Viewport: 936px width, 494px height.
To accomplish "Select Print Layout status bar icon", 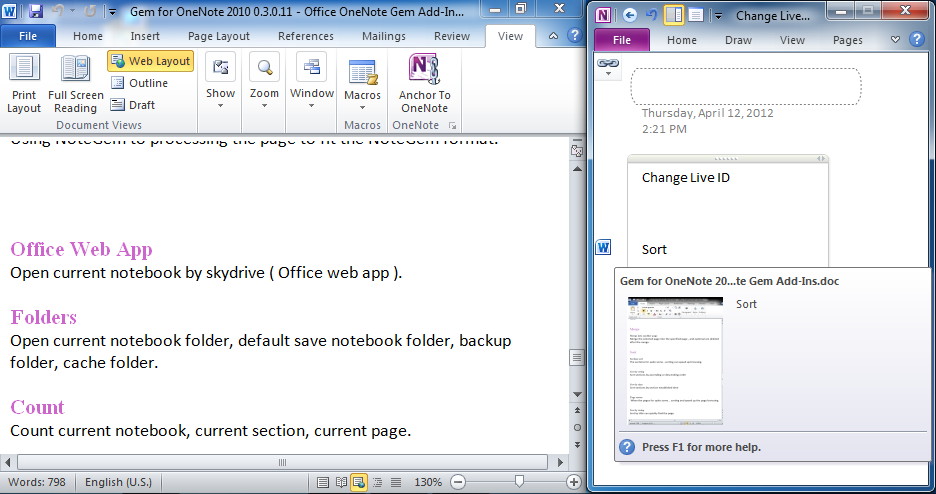I will [322, 482].
